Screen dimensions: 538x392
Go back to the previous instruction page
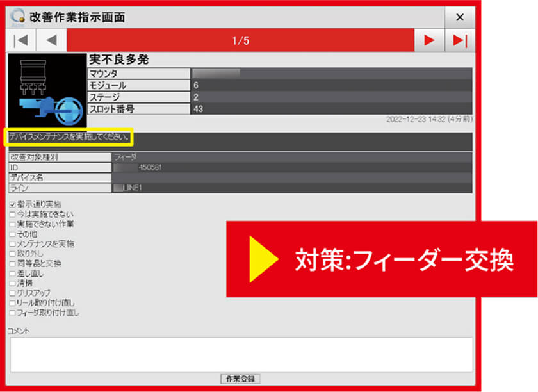click(x=51, y=40)
